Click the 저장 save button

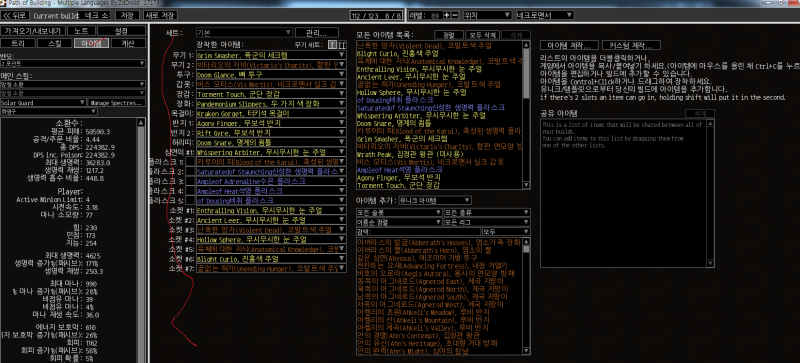[x=127, y=15]
